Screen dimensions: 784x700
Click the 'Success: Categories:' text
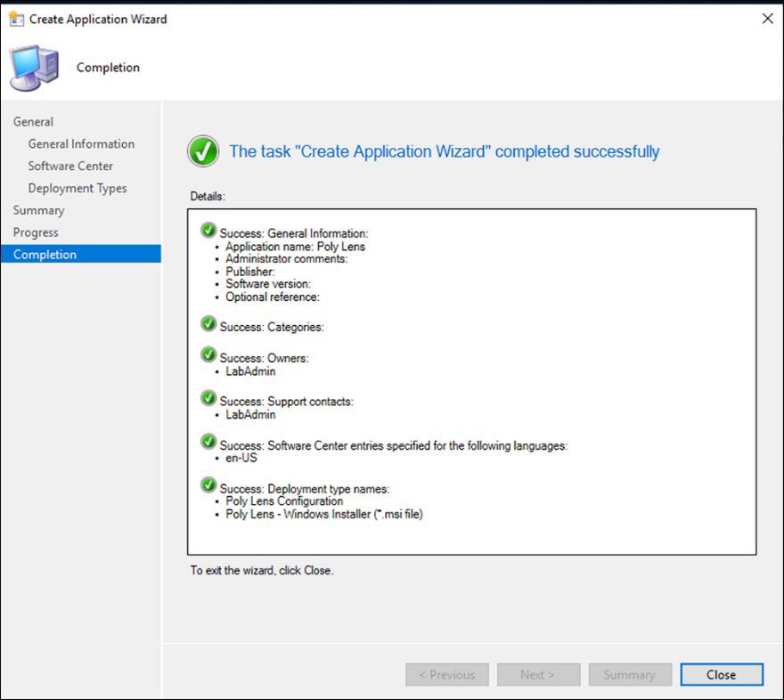click(272, 327)
